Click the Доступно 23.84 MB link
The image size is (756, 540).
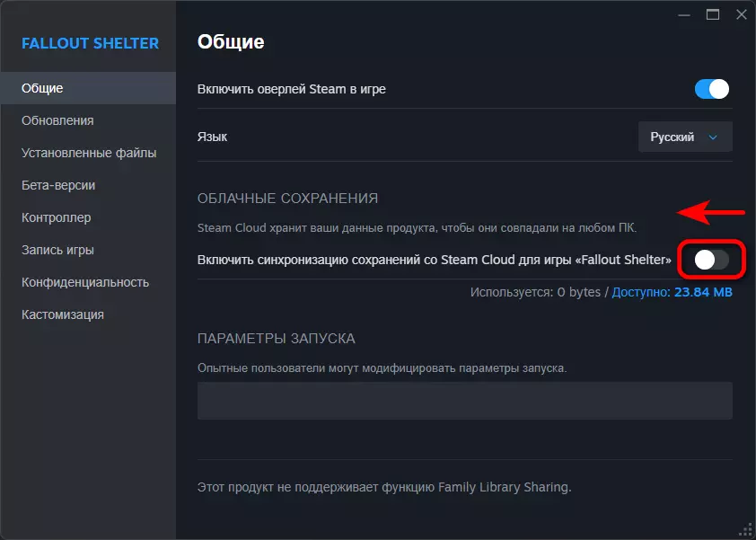672,293
